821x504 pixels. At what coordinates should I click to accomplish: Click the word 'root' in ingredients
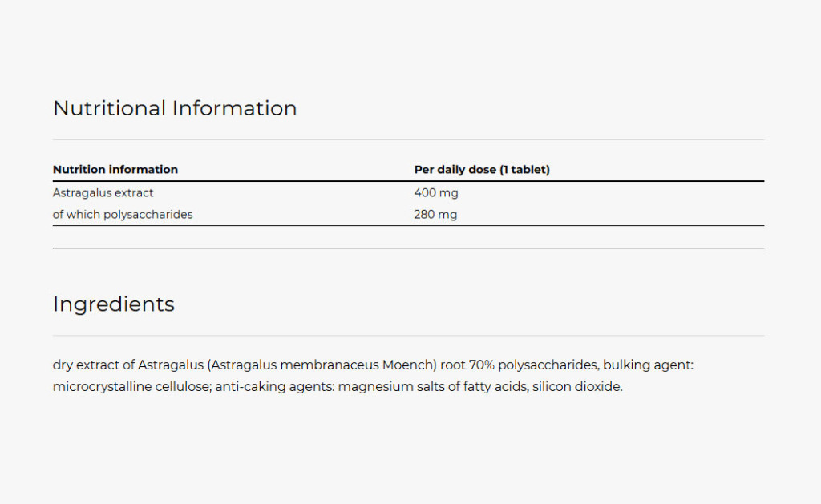click(x=453, y=365)
